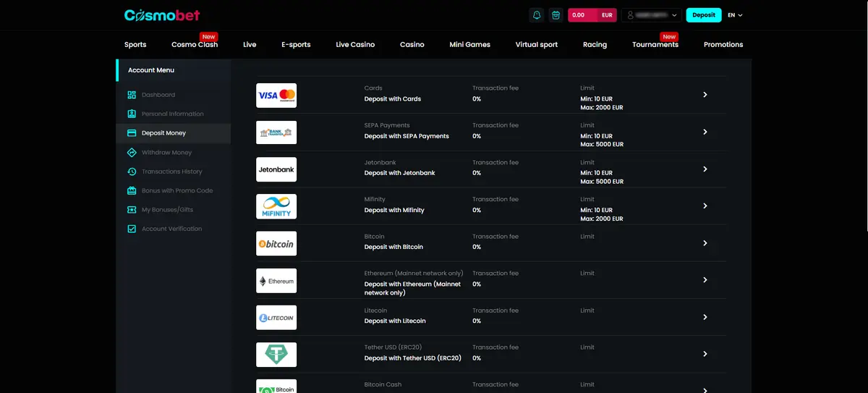This screenshot has width=868, height=393.
Task: Select the Litecoin logo
Action: point(276,318)
